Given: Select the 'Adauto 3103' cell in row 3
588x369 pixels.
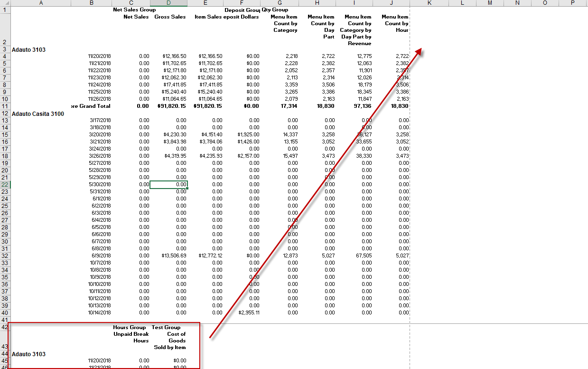Looking at the screenshot, I should [28, 49].
